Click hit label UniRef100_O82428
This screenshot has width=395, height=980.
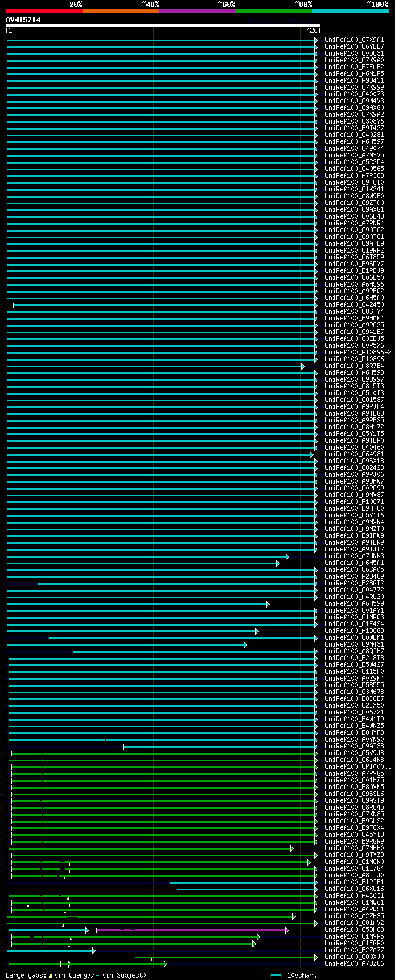tap(354, 468)
